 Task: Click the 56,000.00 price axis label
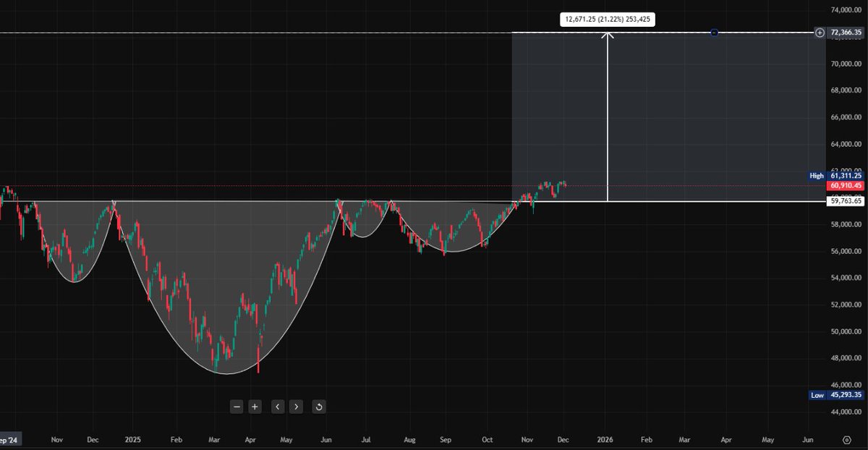tap(846, 251)
